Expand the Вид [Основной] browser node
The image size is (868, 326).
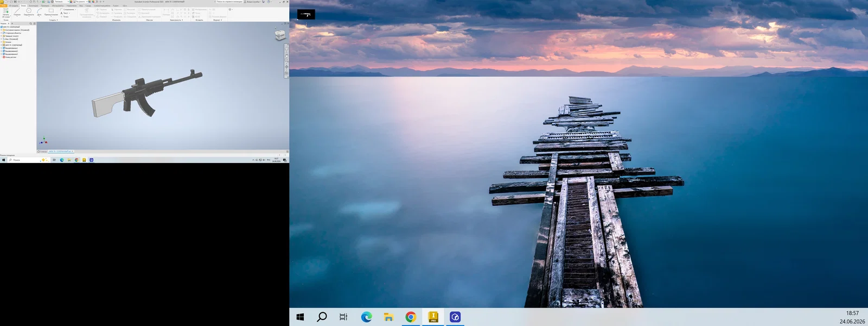1,39
